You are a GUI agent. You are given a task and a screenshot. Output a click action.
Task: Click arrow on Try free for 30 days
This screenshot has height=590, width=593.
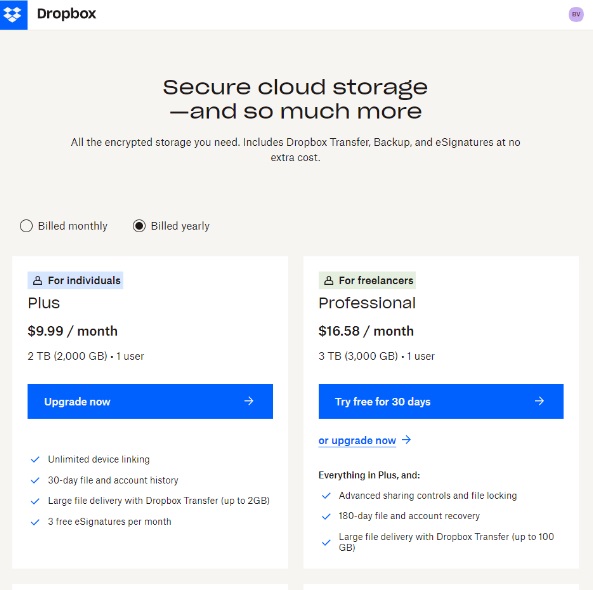[x=540, y=401]
